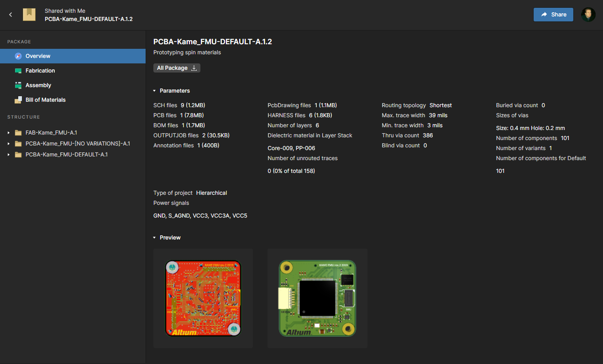
Task: Download All Package
Action: (177, 68)
